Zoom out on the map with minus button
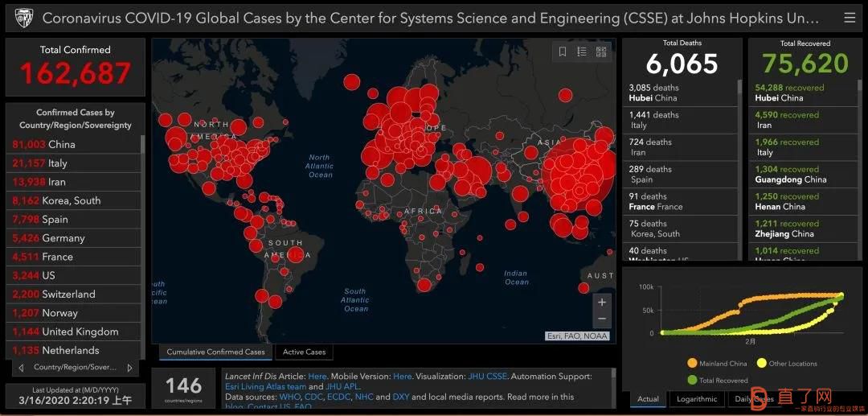Screen dimensions: 868x416 (602, 319)
